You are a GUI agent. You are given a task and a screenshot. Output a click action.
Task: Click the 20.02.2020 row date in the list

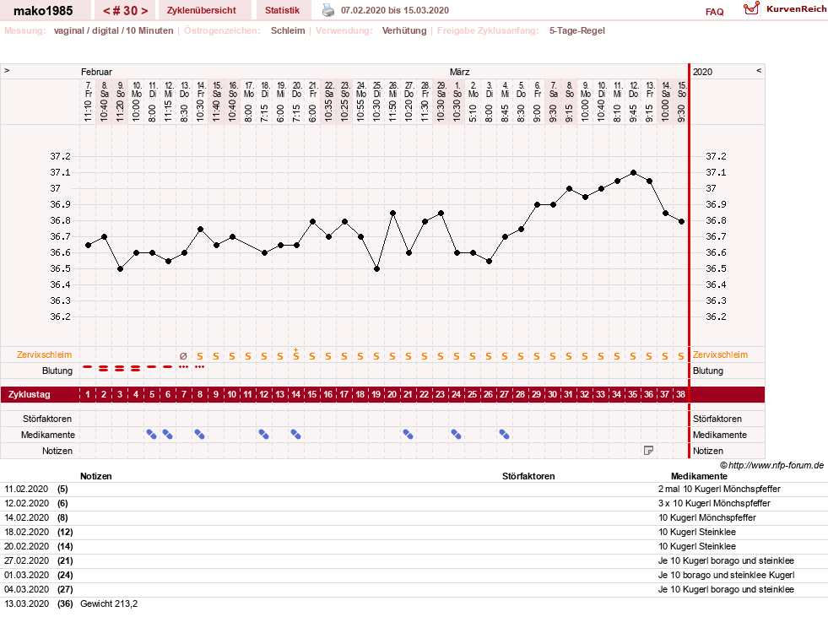click(x=26, y=546)
